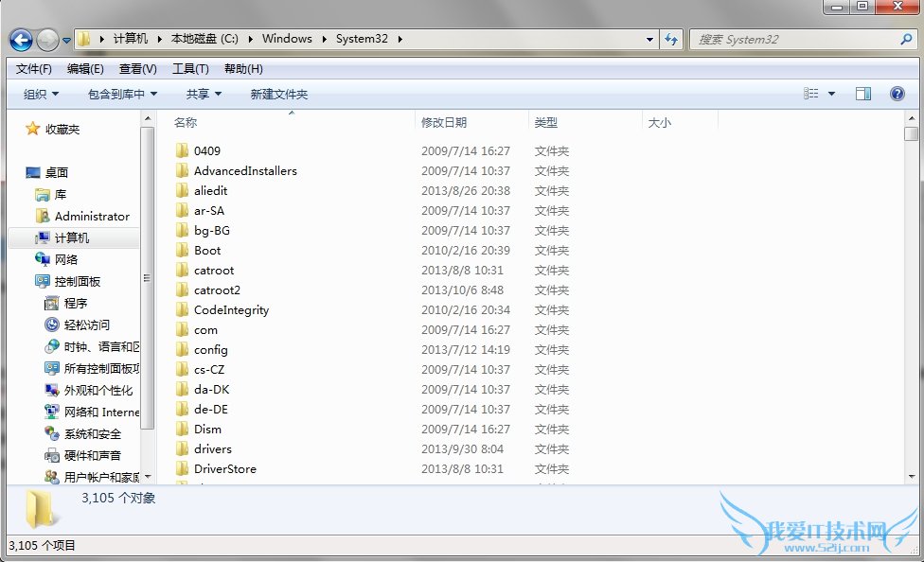
Task: Select 库 in navigation pane
Action: pos(60,194)
